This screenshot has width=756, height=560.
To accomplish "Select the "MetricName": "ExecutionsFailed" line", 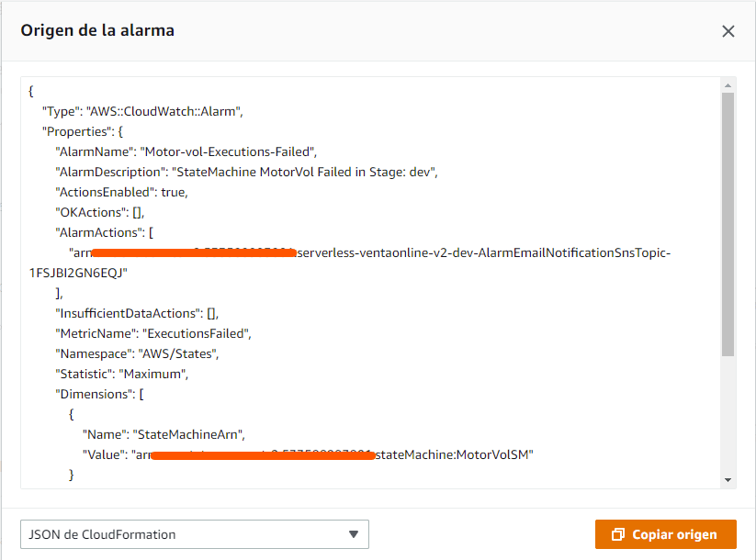I will [153, 333].
